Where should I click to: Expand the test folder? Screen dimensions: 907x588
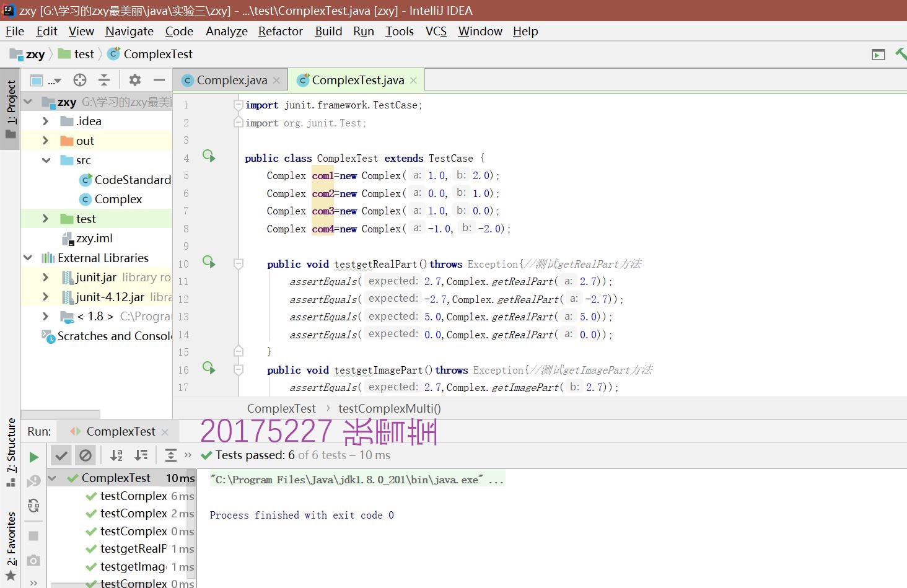tap(45, 219)
